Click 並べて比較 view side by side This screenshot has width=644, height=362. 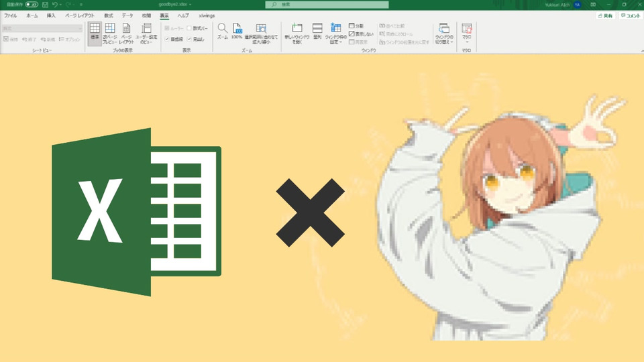click(392, 26)
